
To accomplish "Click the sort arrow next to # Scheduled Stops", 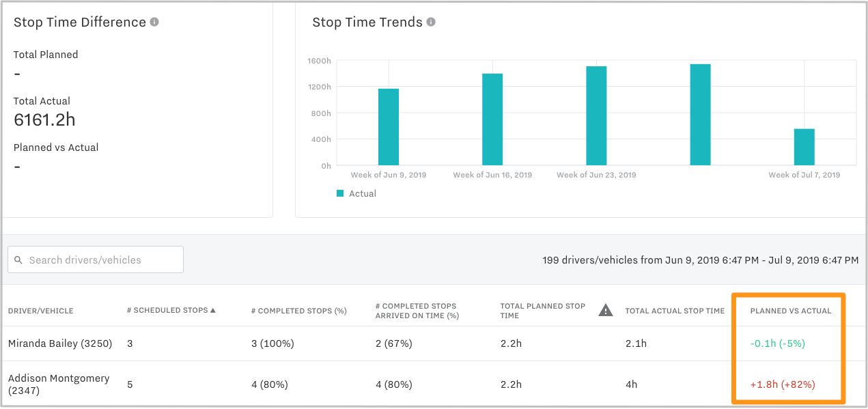I will pyautogui.click(x=213, y=311).
